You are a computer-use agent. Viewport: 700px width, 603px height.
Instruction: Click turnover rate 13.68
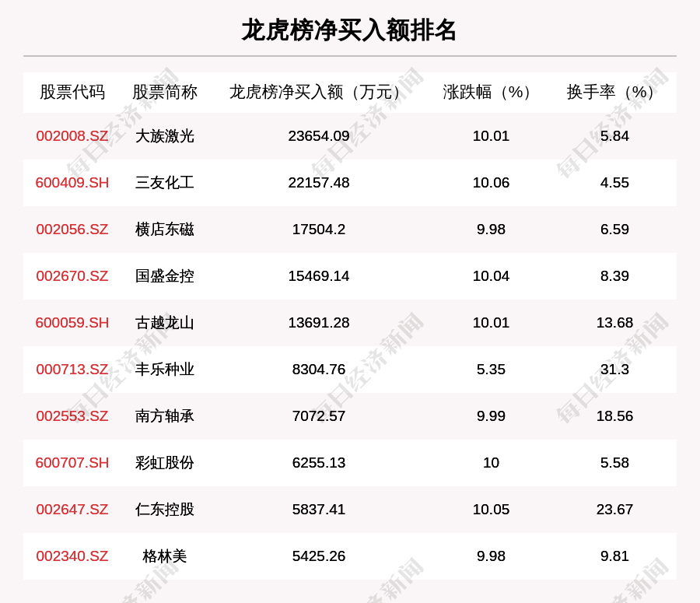[x=614, y=322]
